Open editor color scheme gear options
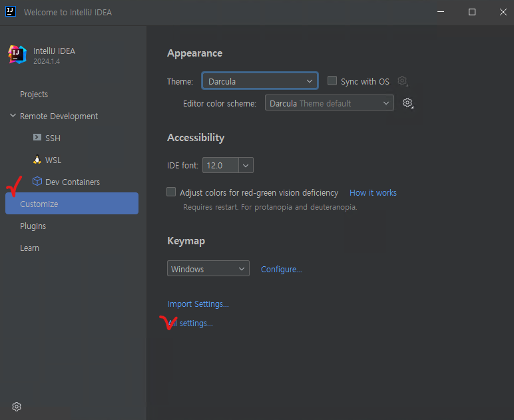This screenshot has width=514, height=420. pyautogui.click(x=407, y=103)
